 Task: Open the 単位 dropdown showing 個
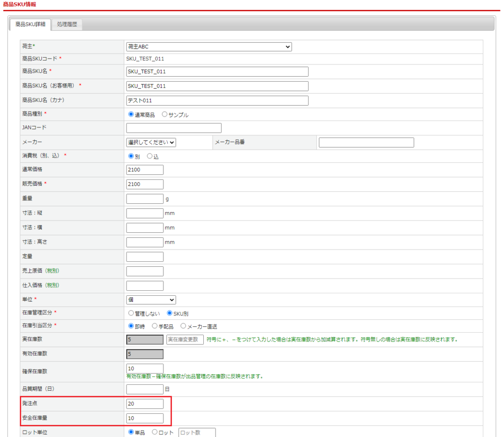click(x=151, y=300)
